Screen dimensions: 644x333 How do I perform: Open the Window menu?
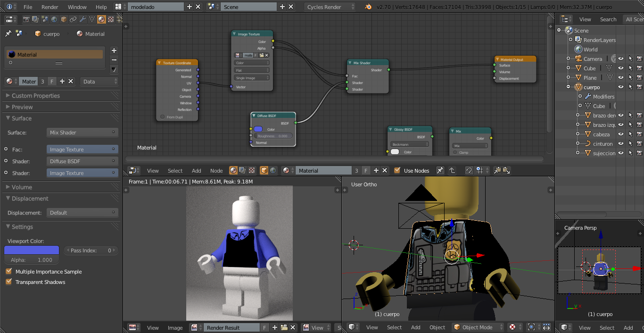coord(77,7)
